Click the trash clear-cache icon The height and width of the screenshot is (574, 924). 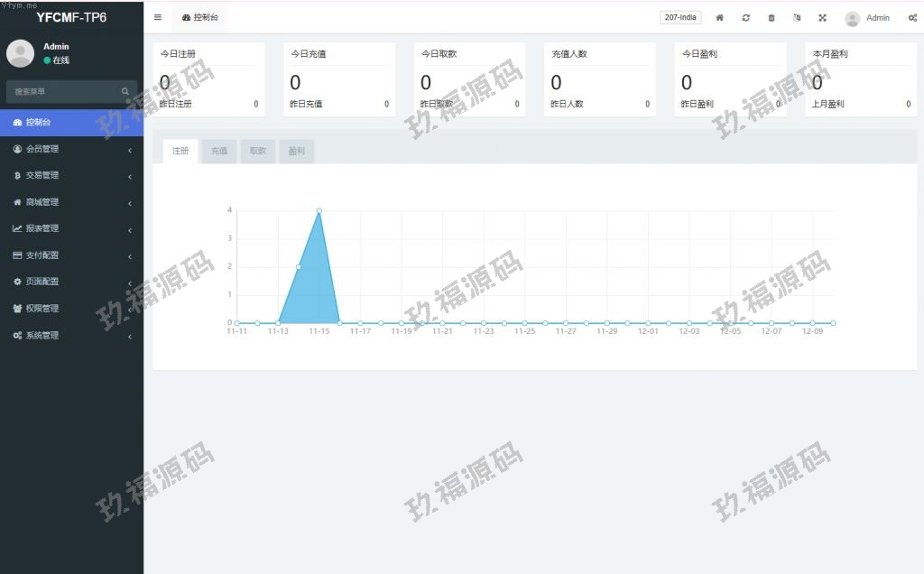[x=771, y=18]
